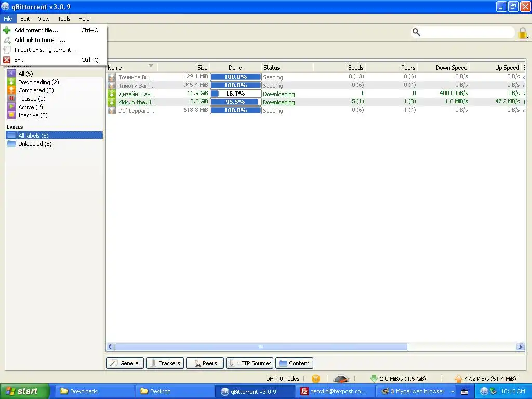Select the Downloading (2) filter
The width and height of the screenshot is (532, 399).
[54, 82]
